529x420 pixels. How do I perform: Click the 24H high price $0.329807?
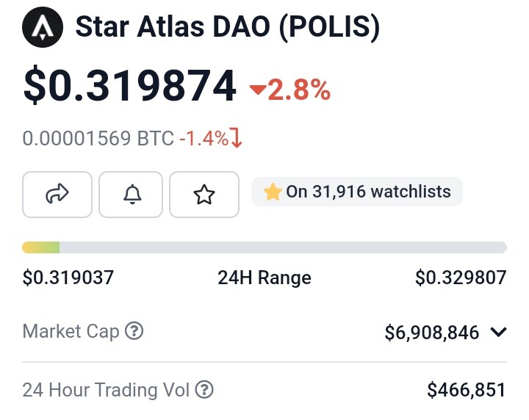tap(461, 278)
